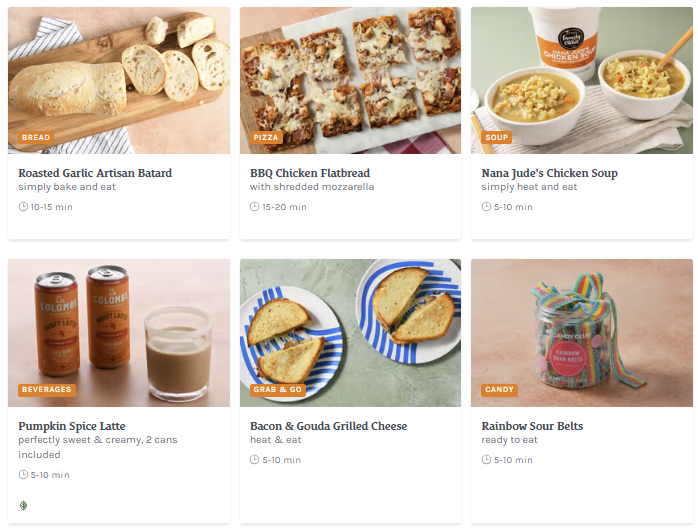Open the Rainbow Sour Belts title
This screenshot has width=698, height=529.
click(x=532, y=426)
